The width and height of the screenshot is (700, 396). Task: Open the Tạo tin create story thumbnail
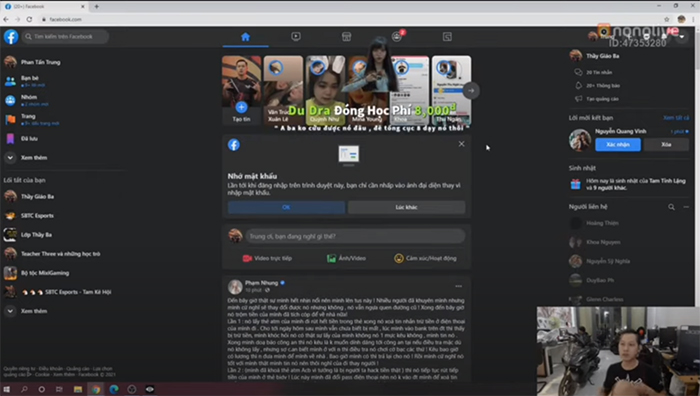click(x=242, y=90)
